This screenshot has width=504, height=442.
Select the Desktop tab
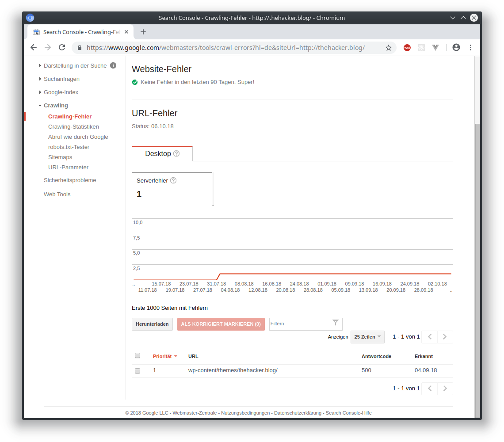point(158,154)
